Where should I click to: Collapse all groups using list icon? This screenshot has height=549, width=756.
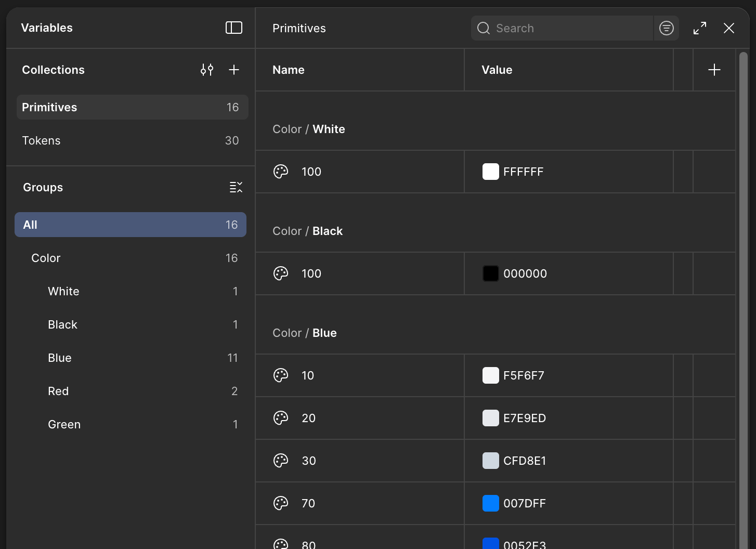pyautogui.click(x=236, y=187)
